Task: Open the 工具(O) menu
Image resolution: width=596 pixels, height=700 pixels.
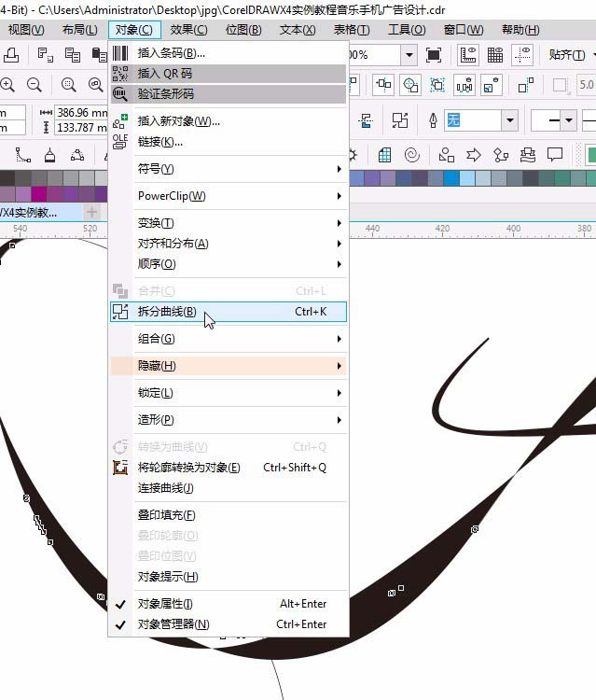Action: pos(407,30)
